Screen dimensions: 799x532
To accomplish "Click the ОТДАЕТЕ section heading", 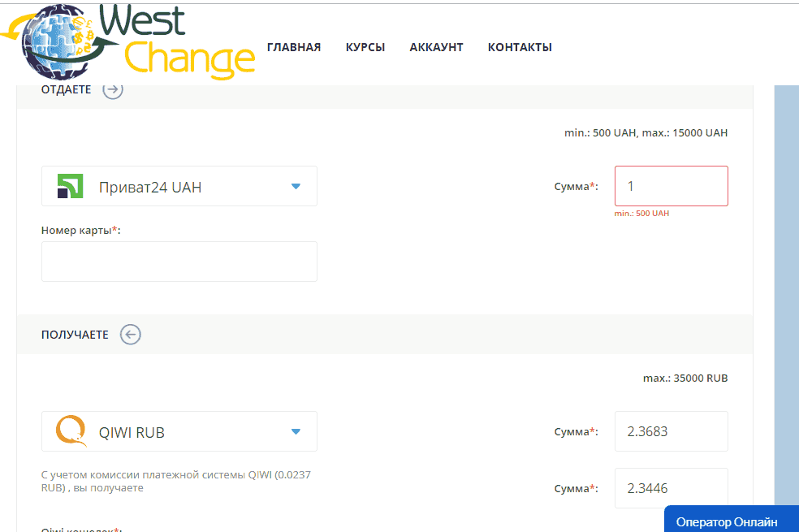I will [x=66, y=89].
